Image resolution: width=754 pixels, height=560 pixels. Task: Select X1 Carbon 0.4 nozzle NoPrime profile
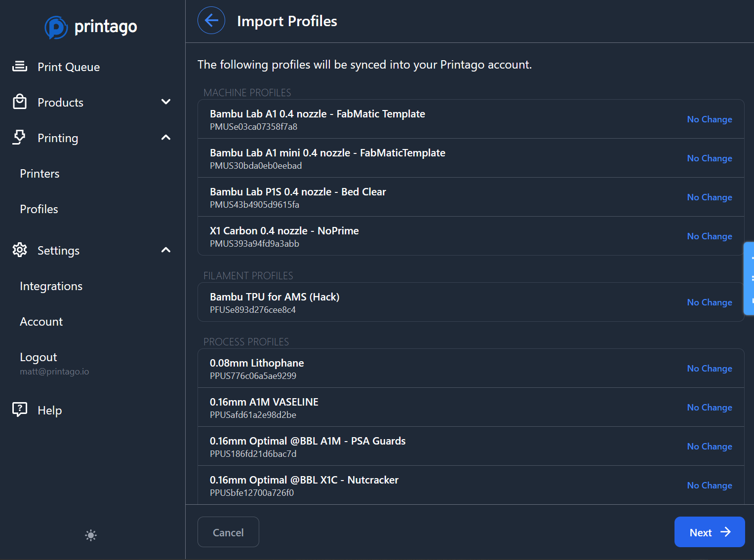pos(284,231)
